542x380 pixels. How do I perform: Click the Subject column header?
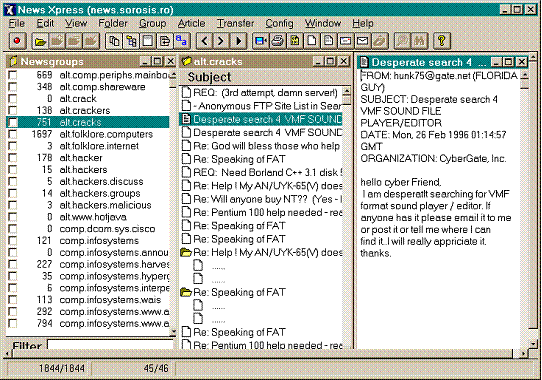(x=265, y=77)
